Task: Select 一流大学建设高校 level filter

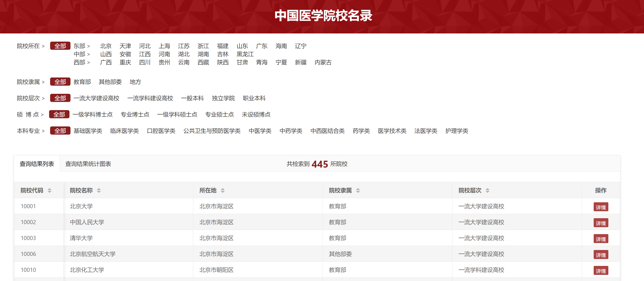Action: click(x=97, y=98)
